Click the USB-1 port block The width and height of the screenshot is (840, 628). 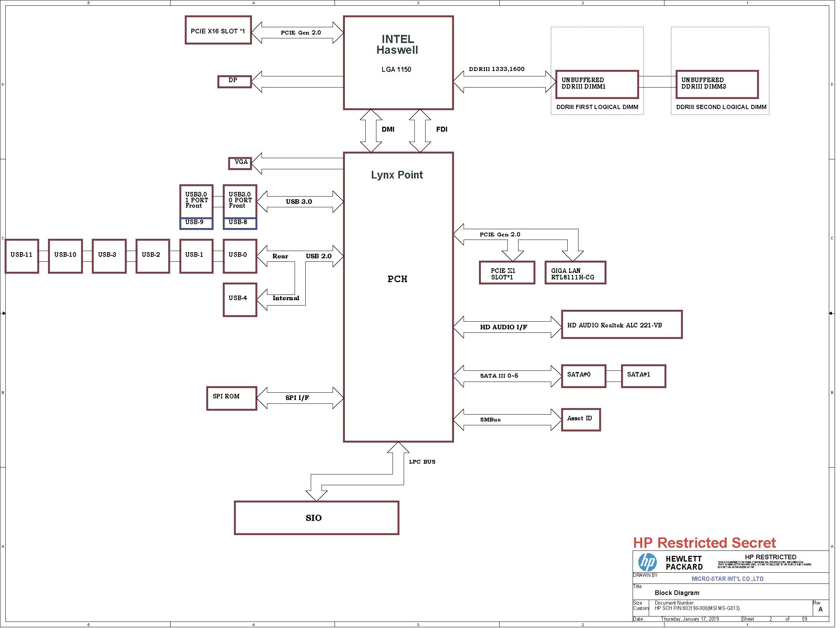pyautogui.click(x=196, y=256)
